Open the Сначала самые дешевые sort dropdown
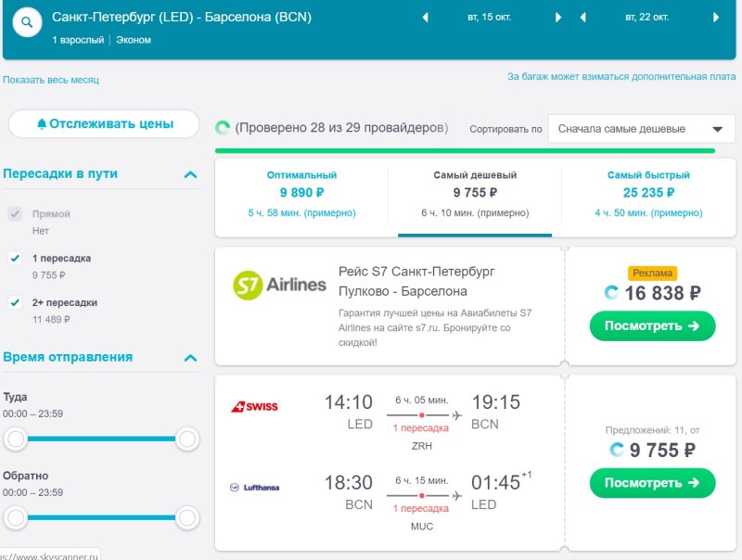This screenshot has width=742, height=560. tap(641, 129)
